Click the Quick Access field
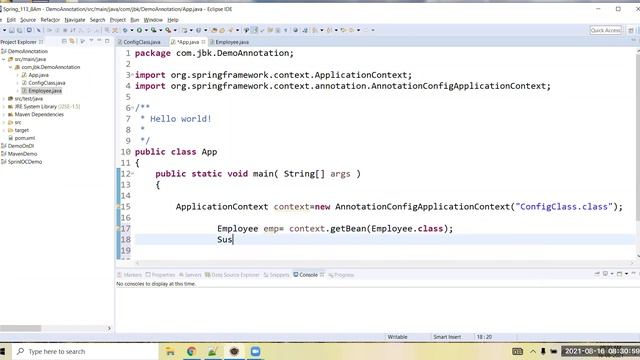Screen dimensions: 640x360 pyautogui.click(x=606, y=30)
